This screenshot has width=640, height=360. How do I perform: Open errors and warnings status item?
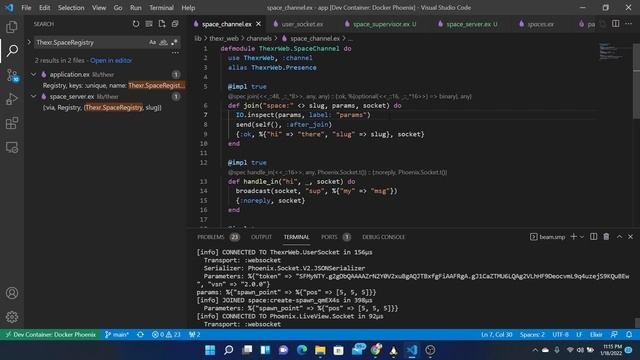[166, 335]
